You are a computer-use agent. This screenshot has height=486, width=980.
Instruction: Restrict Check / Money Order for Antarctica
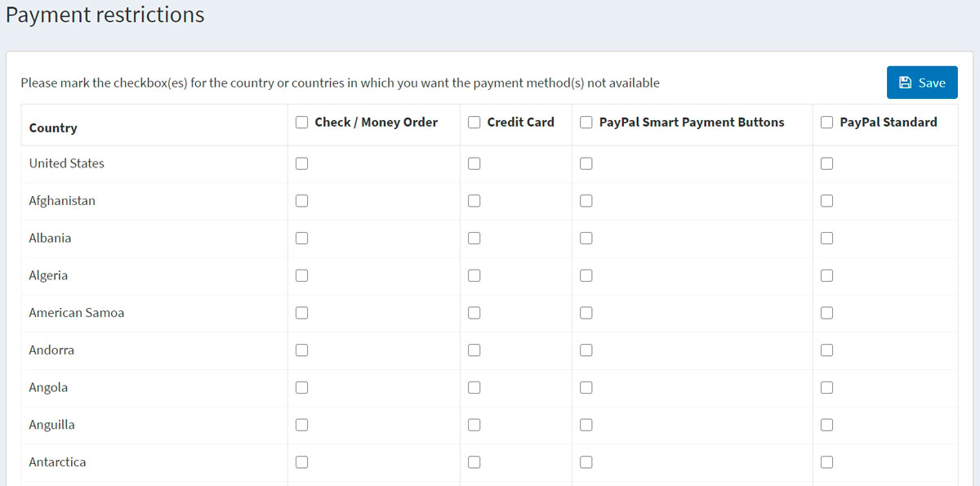(x=301, y=462)
